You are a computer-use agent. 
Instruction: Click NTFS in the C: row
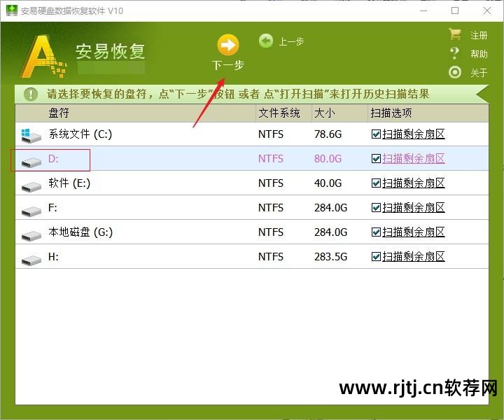271,134
